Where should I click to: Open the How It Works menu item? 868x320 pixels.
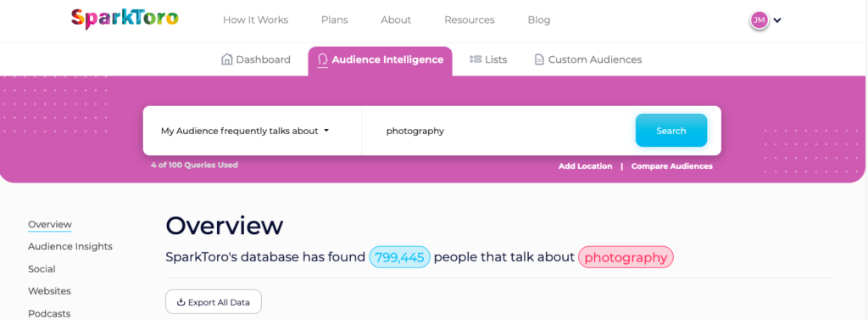pos(256,20)
